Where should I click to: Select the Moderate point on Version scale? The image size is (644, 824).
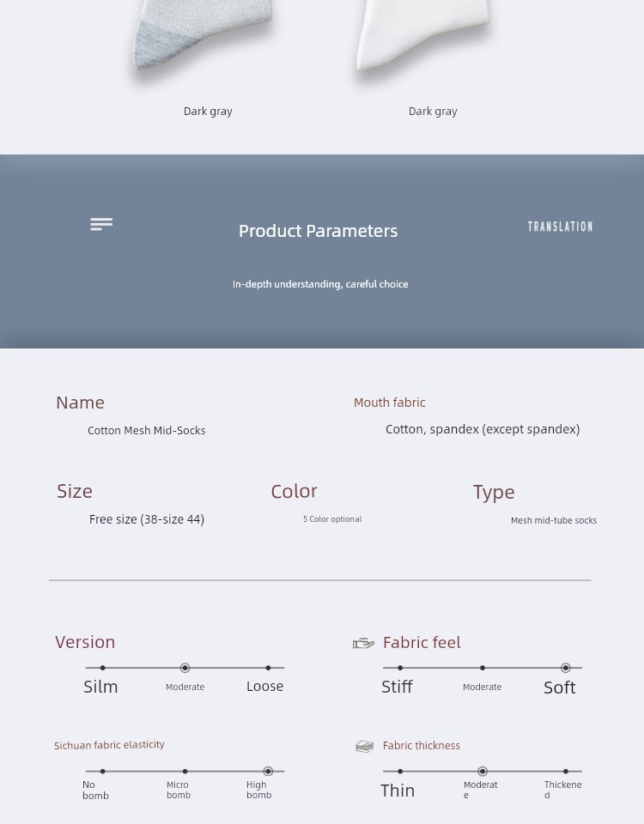(x=185, y=668)
